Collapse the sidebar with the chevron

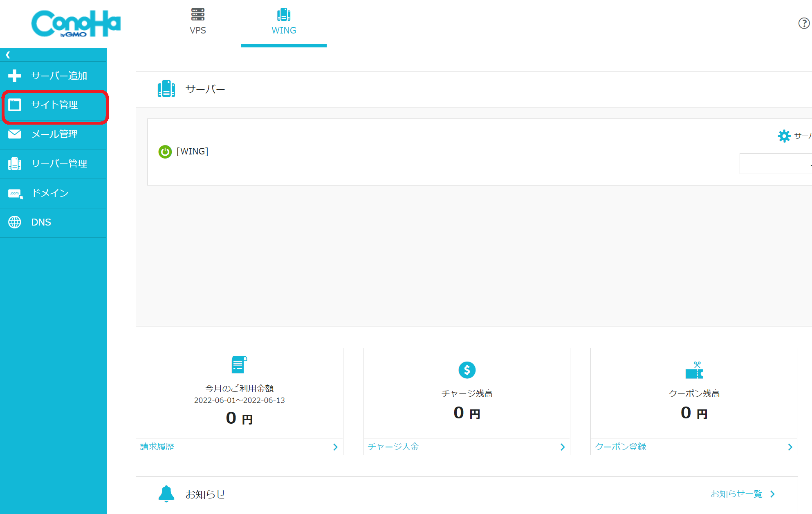pos(8,54)
